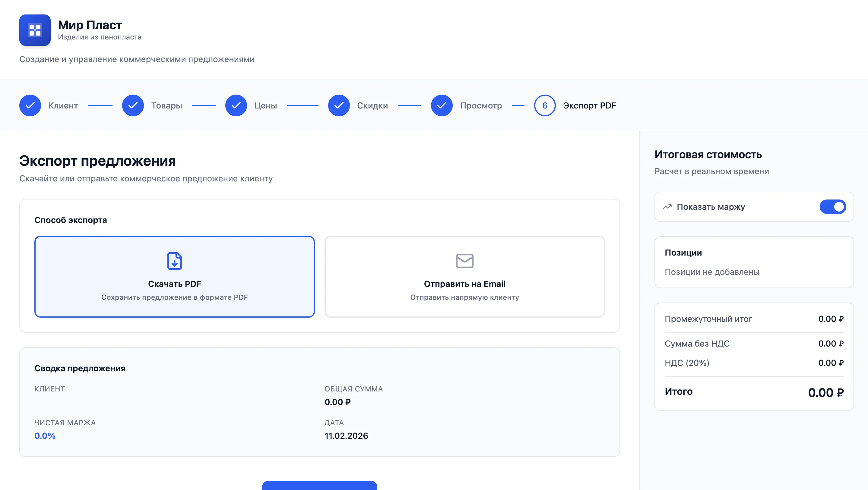Go to the Товары step label
The height and width of the screenshot is (490, 868).
(x=166, y=105)
